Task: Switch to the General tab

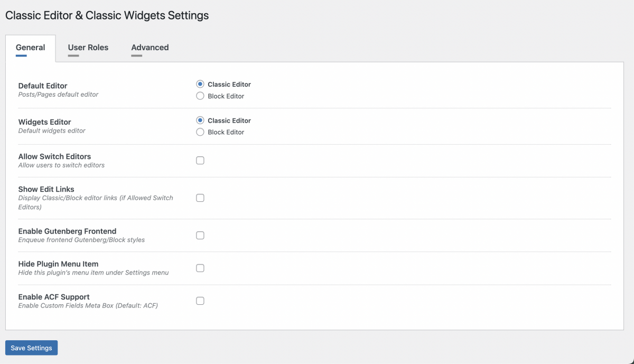Action: (30, 48)
